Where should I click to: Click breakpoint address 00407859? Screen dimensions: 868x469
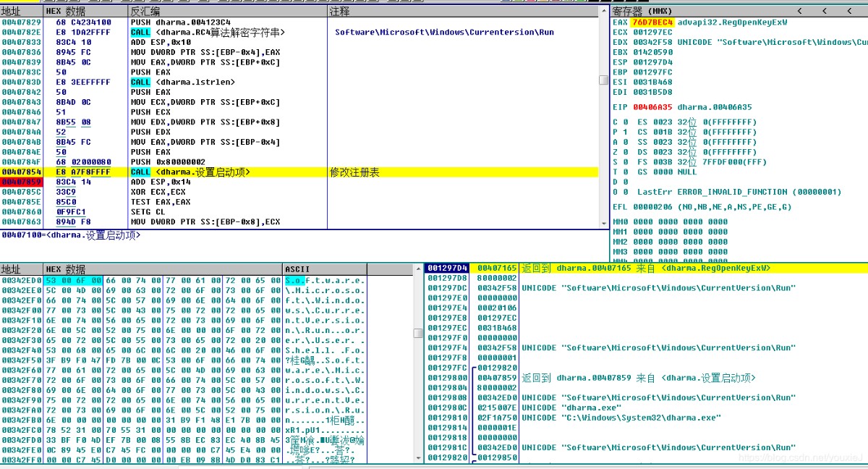[x=21, y=182]
